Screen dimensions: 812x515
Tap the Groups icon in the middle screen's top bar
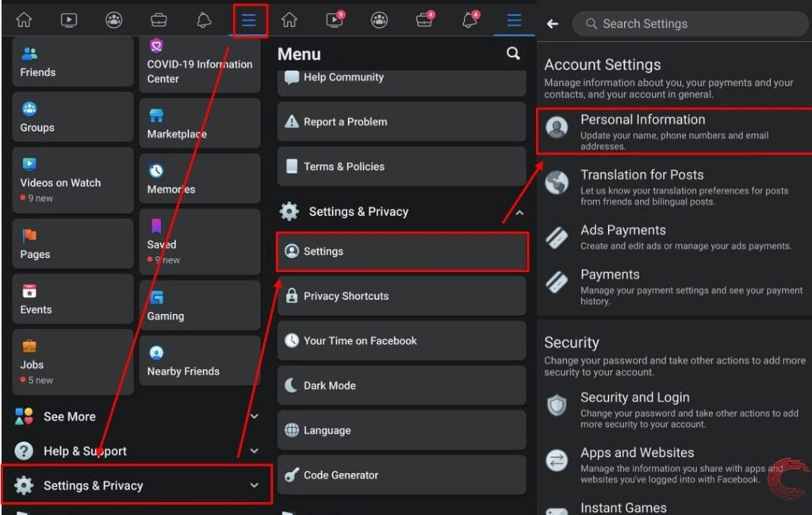[x=380, y=20]
